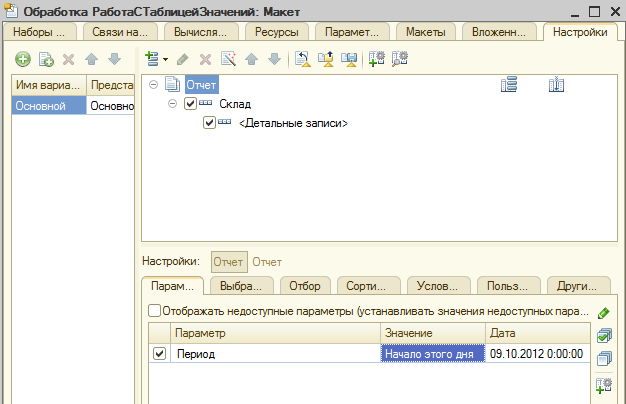
Task: Open the Наборы ... tab
Action: click(39, 32)
